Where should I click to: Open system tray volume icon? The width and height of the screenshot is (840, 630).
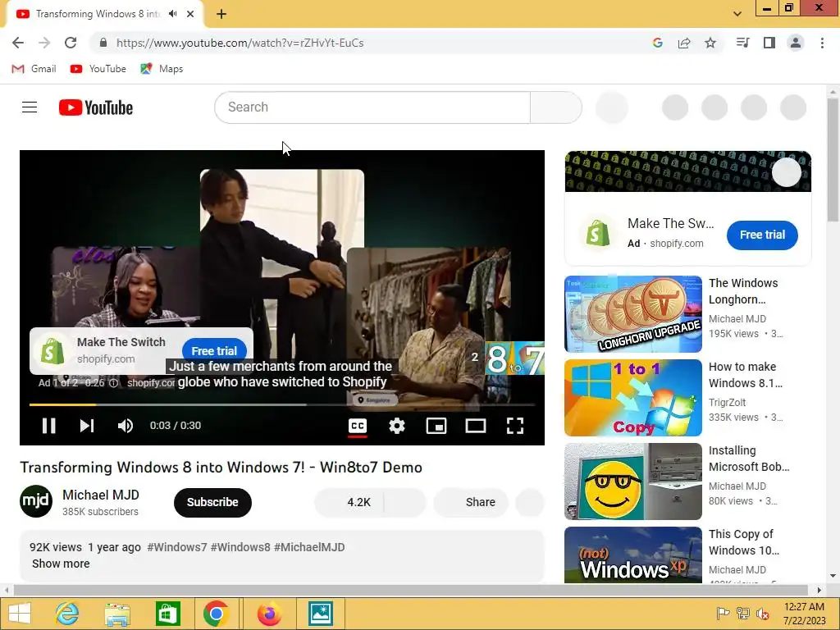(x=763, y=614)
